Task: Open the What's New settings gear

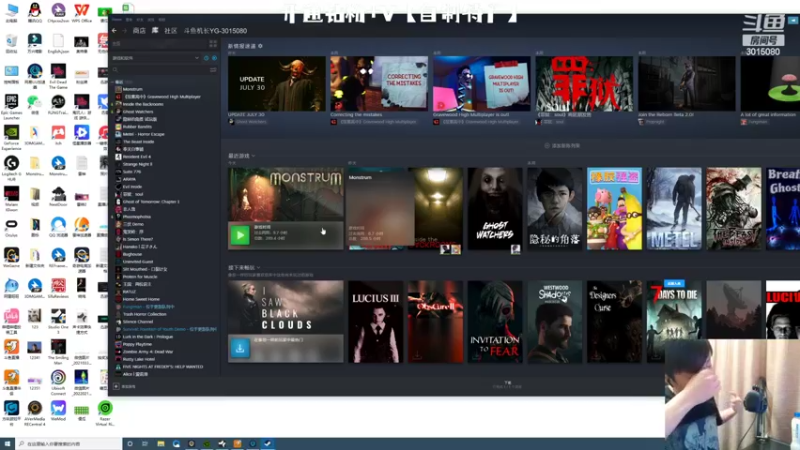Action: pos(260,46)
